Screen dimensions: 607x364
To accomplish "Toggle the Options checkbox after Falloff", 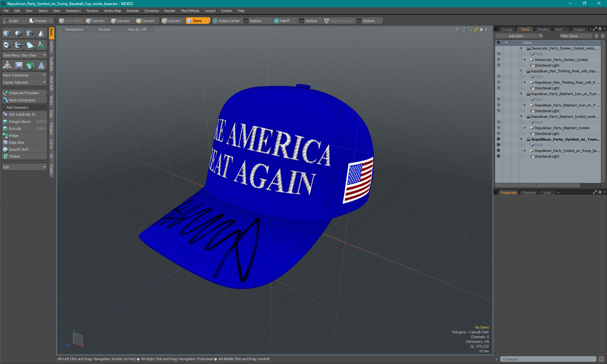I will pos(302,21).
